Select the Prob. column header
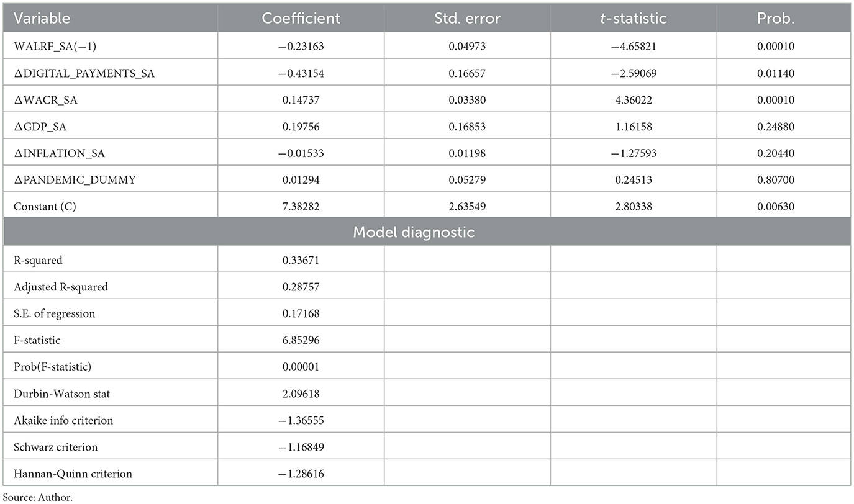Image resolution: width=854 pixels, height=504 pixels. (x=784, y=18)
